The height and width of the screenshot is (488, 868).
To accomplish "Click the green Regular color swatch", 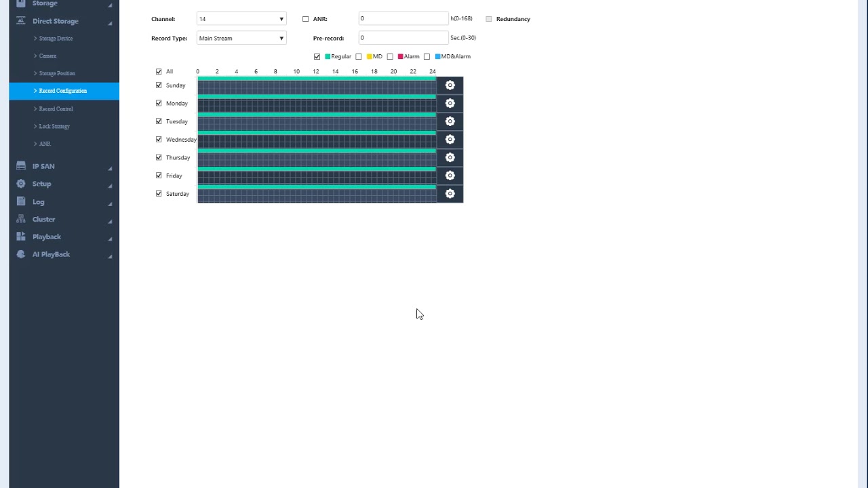I will click(328, 56).
